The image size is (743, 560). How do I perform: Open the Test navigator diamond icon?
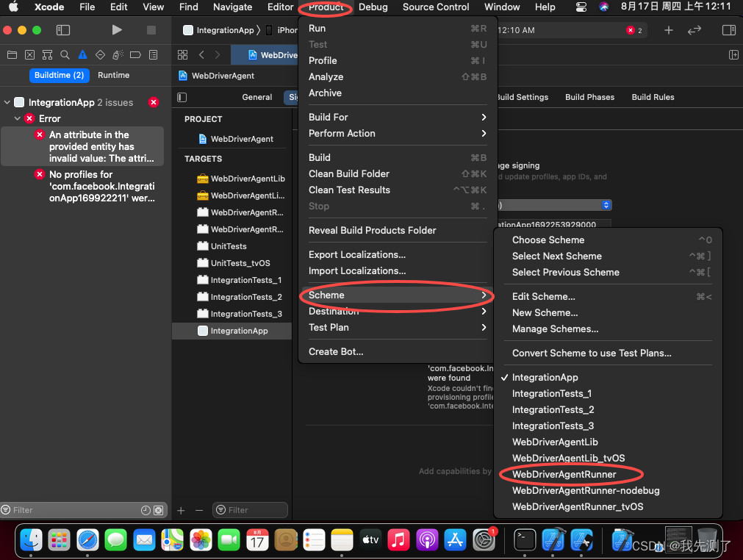click(98, 54)
